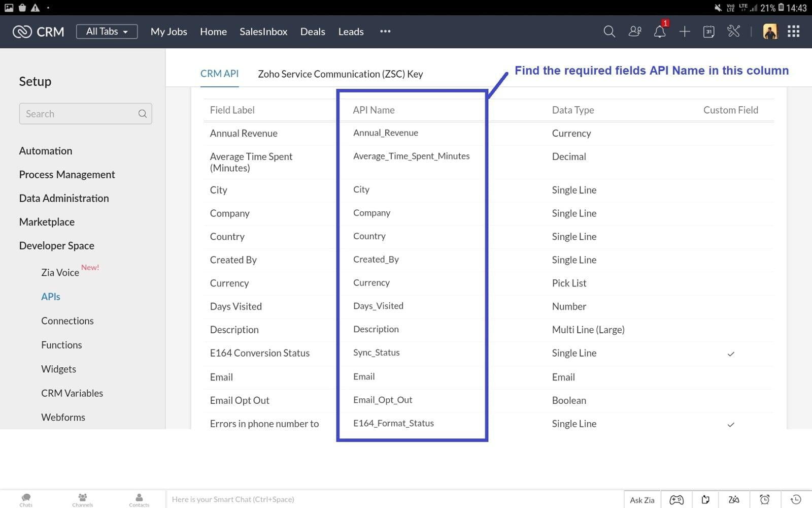Click the Field Label column header
Viewport: 812px width, 508px height.
pos(232,110)
